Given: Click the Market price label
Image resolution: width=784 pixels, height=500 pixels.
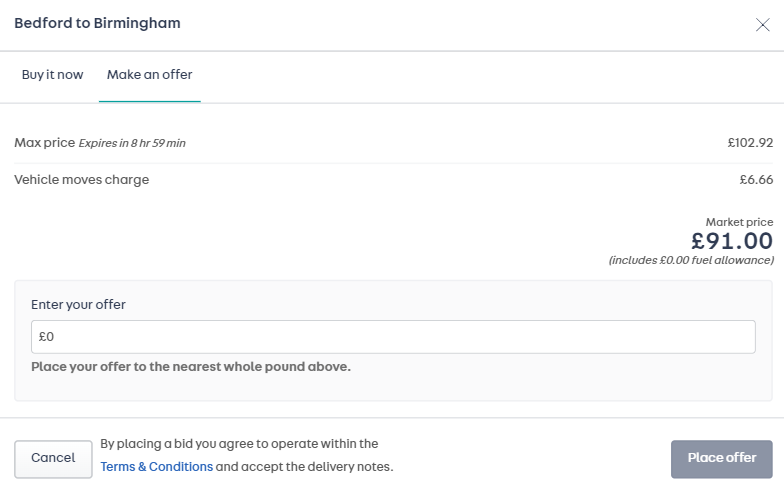Looking at the screenshot, I should (x=739, y=222).
